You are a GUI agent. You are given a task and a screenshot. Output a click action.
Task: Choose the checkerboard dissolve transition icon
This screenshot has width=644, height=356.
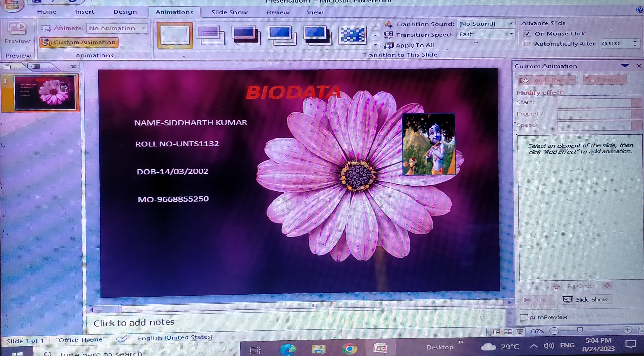pos(352,35)
